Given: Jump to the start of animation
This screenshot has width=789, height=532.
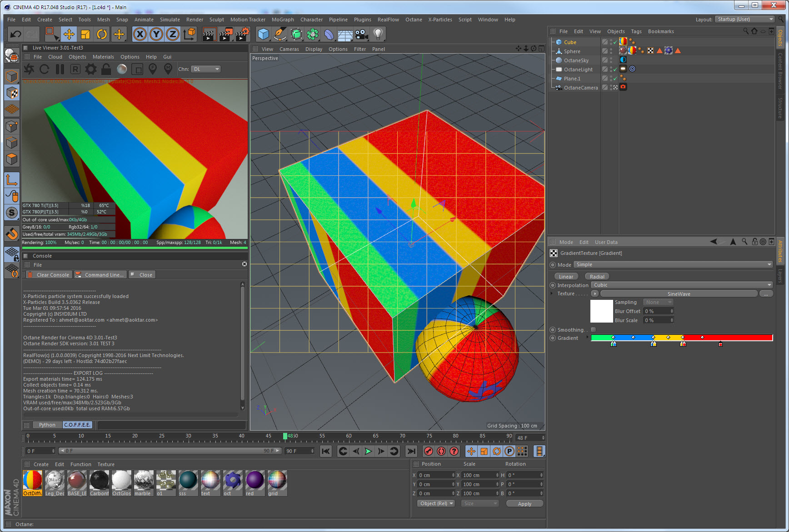Looking at the screenshot, I should click(326, 451).
